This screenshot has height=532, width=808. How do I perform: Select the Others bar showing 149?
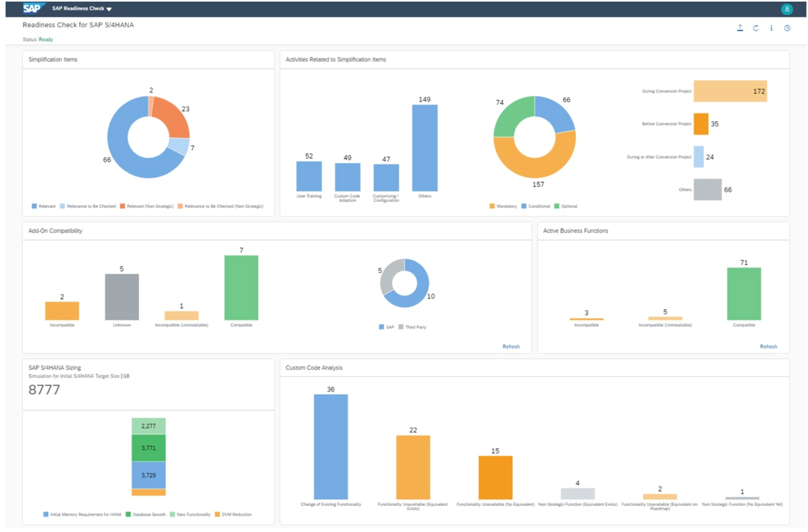click(x=425, y=148)
